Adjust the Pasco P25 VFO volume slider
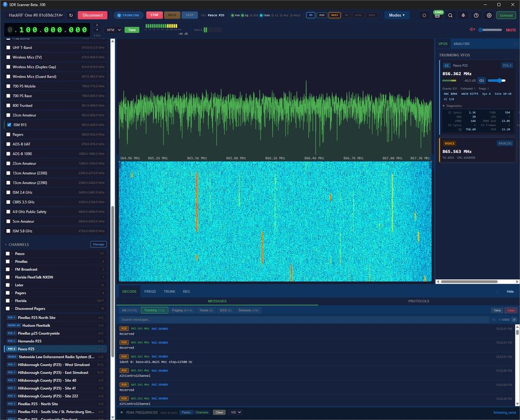520x420 pixels. [497, 81]
